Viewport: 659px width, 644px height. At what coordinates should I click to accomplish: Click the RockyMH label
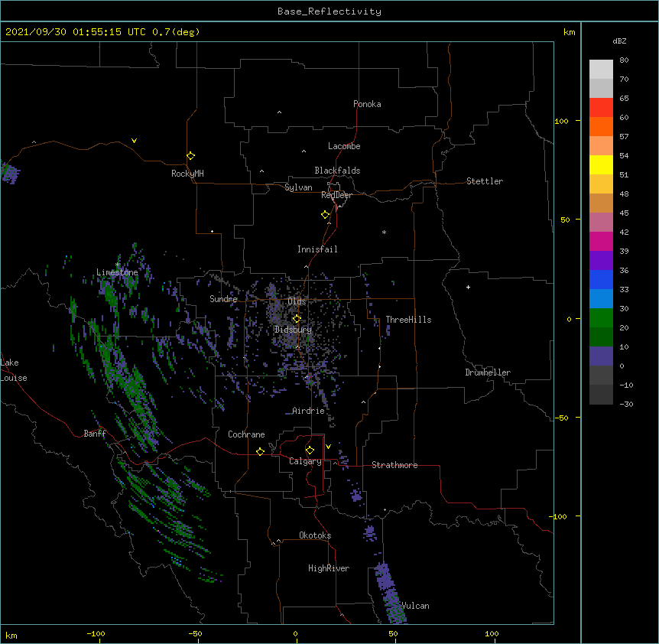pos(187,174)
